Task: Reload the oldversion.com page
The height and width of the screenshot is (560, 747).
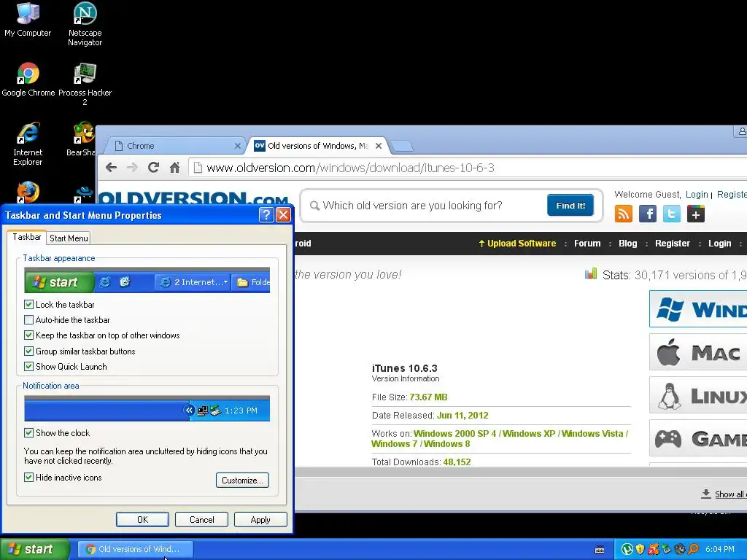Action: click(x=153, y=168)
